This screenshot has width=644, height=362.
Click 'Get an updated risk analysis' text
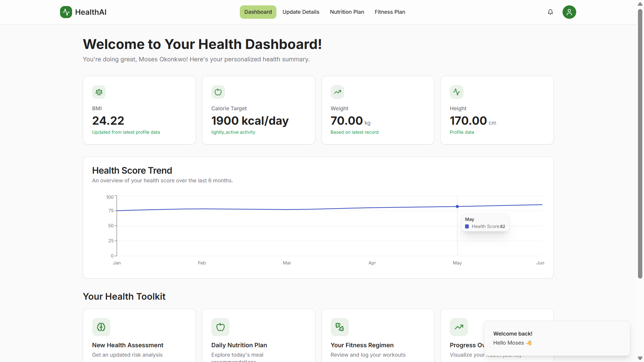point(127,355)
